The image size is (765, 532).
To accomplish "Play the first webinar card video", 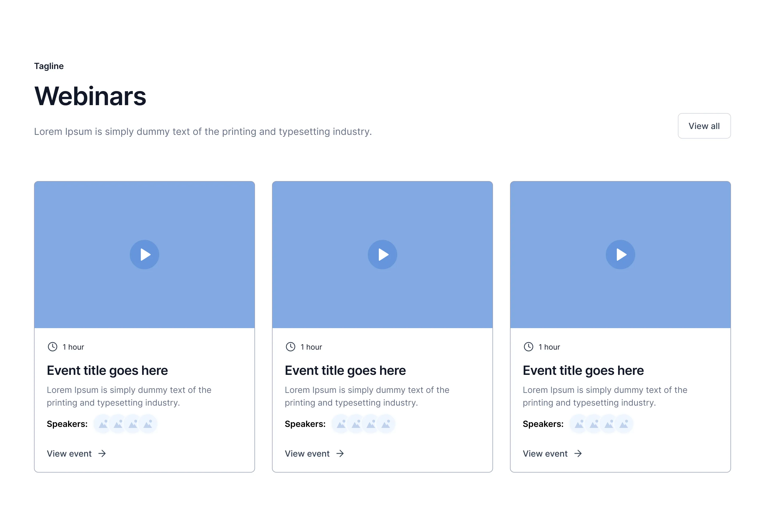I will point(144,255).
